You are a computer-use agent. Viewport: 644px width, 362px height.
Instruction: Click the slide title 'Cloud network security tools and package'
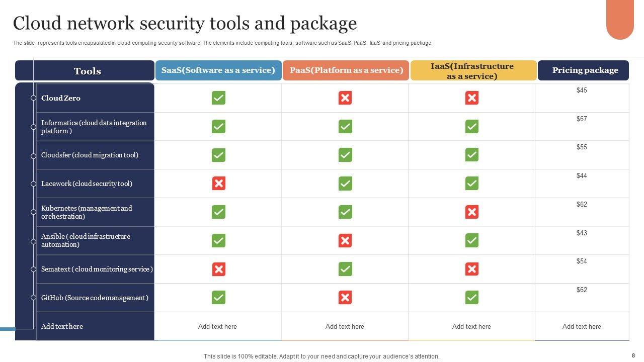click(185, 24)
